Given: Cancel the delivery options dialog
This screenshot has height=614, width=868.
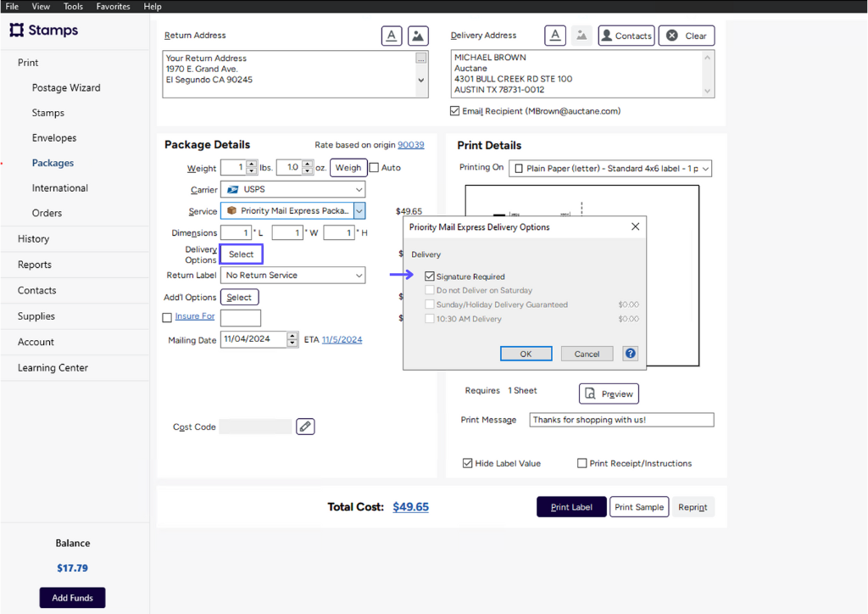Looking at the screenshot, I should 587,354.
